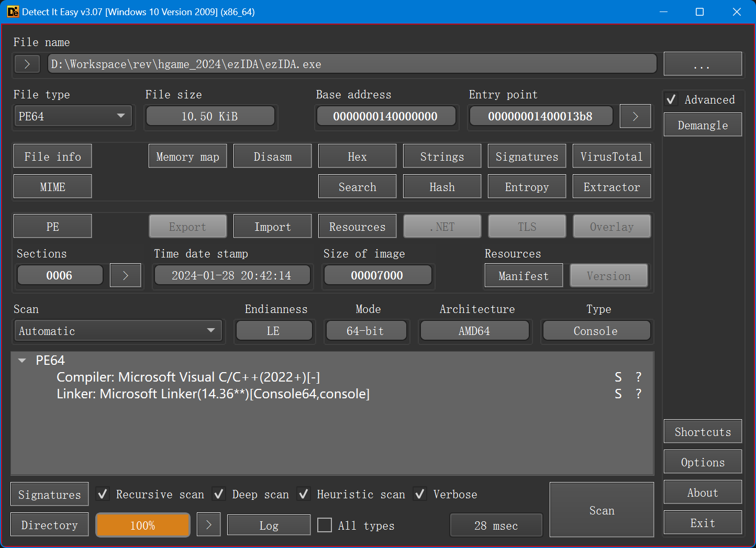Viewport: 756px width, 548px height.
Task: Click the arrow button left of file path
Action: pyautogui.click(x=27, y=64)
